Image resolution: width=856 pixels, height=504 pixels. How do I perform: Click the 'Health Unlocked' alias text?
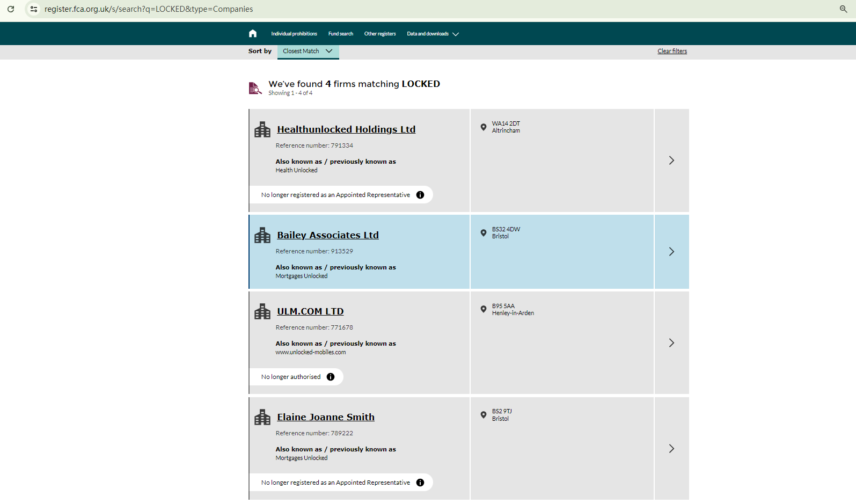tap(297, 170)
